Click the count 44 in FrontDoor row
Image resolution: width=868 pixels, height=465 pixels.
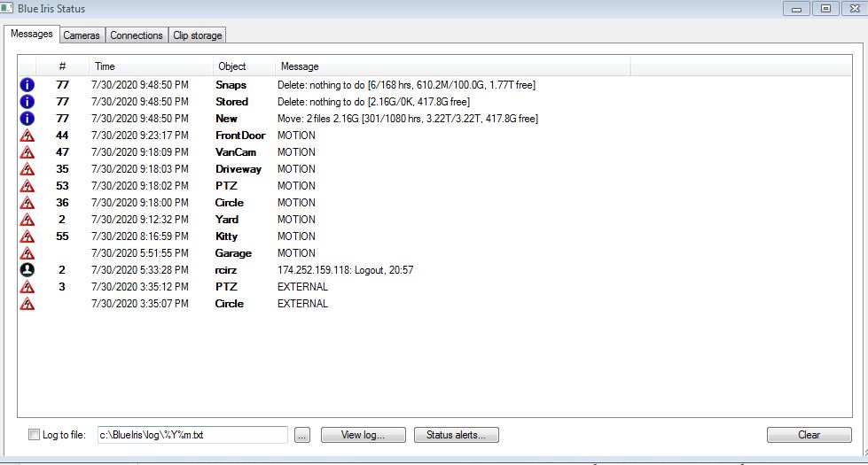62,136
